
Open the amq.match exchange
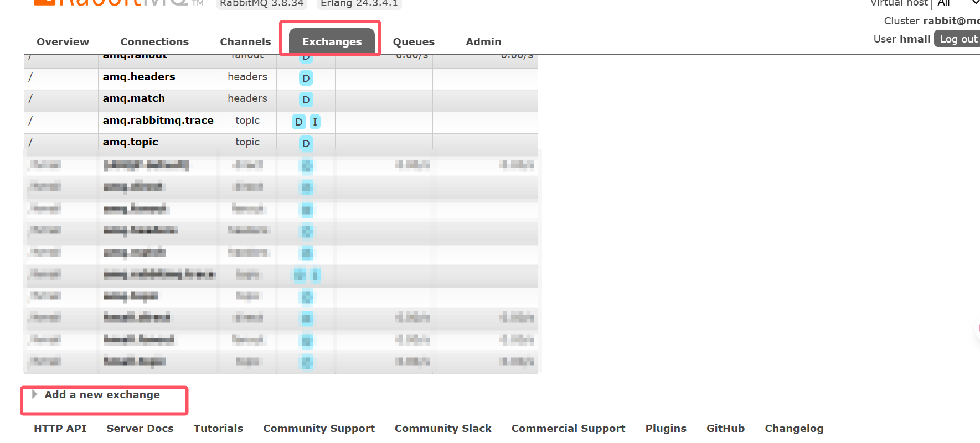(134, 98)
